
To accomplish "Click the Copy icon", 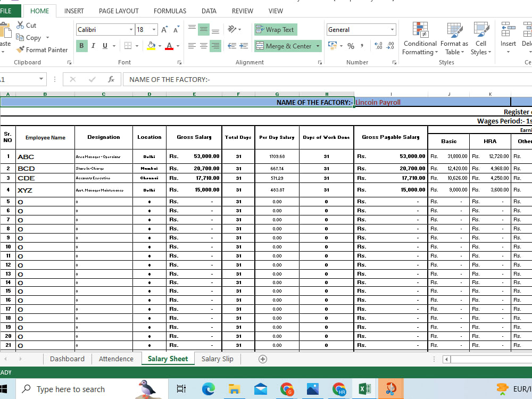I will point(20,37).
